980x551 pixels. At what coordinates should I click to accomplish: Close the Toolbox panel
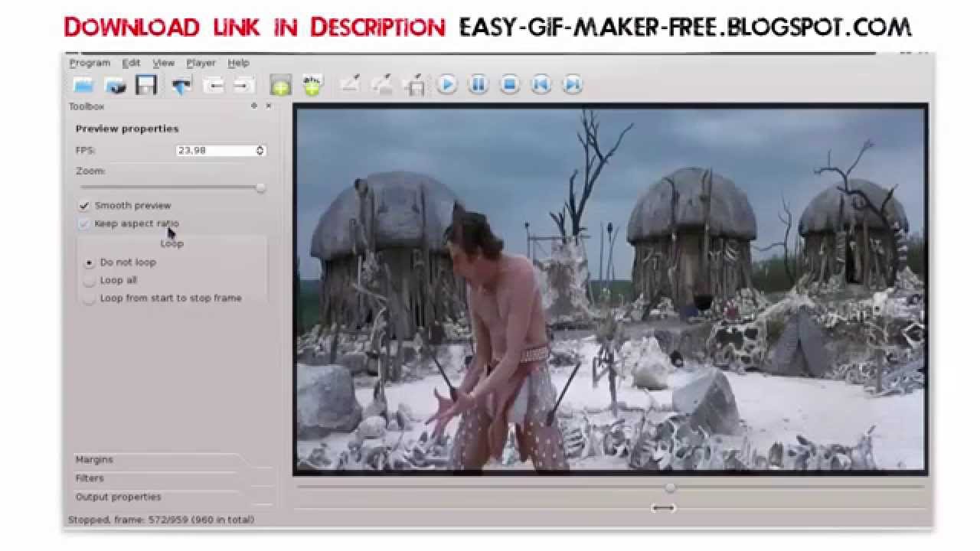point(268,106)
